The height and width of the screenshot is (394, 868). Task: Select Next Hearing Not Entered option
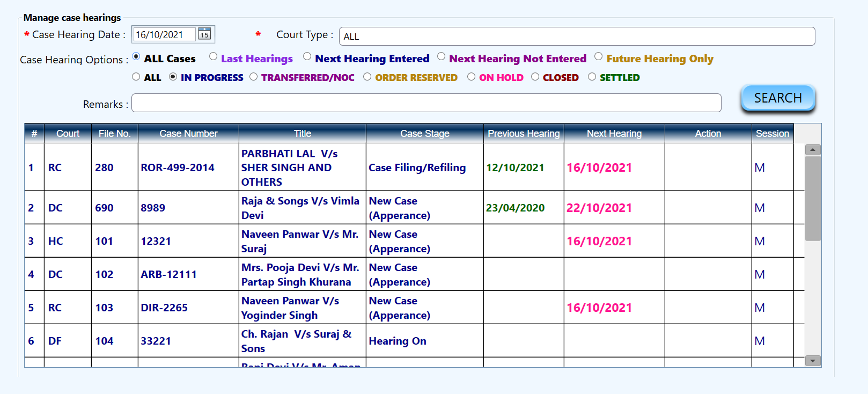tap(442, 57)
